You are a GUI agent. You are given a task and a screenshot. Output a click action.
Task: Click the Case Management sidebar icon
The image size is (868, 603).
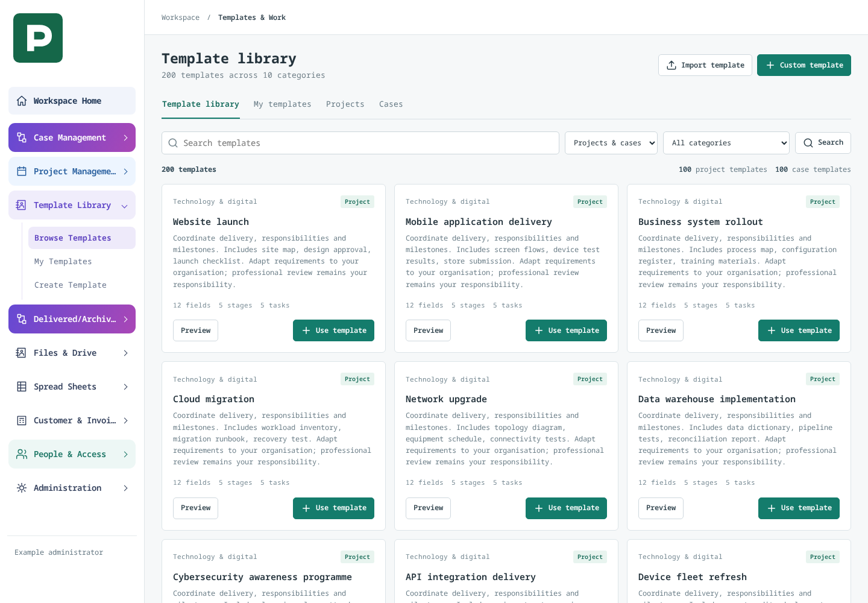tap(22, 137)
